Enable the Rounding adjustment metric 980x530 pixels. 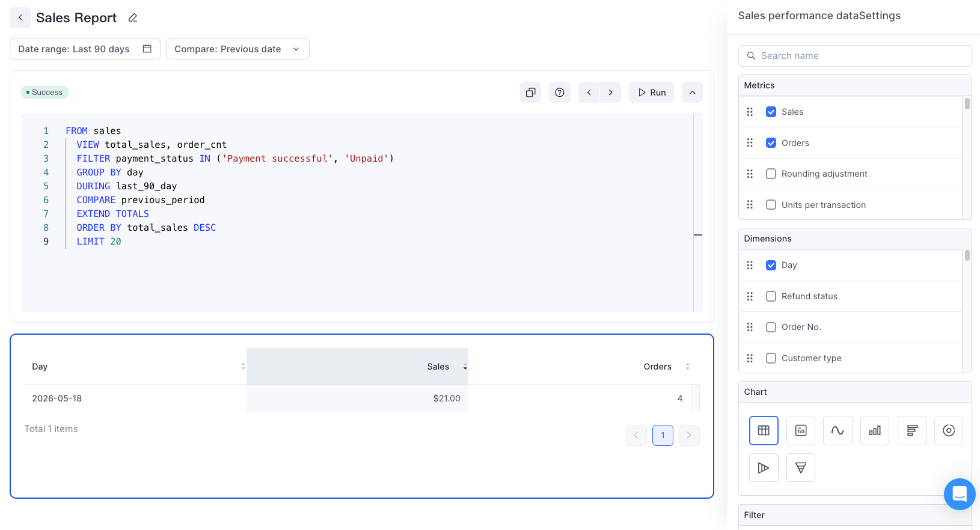(771, 174)
